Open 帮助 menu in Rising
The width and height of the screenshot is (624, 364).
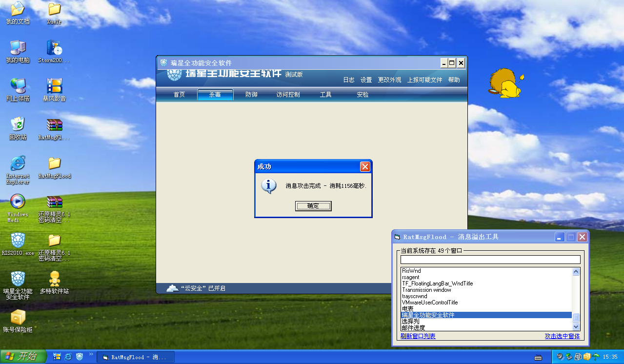[x=454, y=80]
